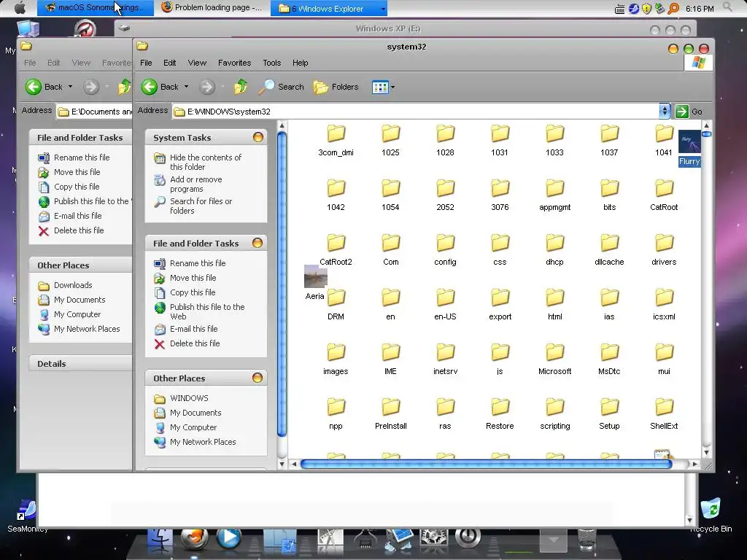Select the scripting folder icon

coord(554,408)
